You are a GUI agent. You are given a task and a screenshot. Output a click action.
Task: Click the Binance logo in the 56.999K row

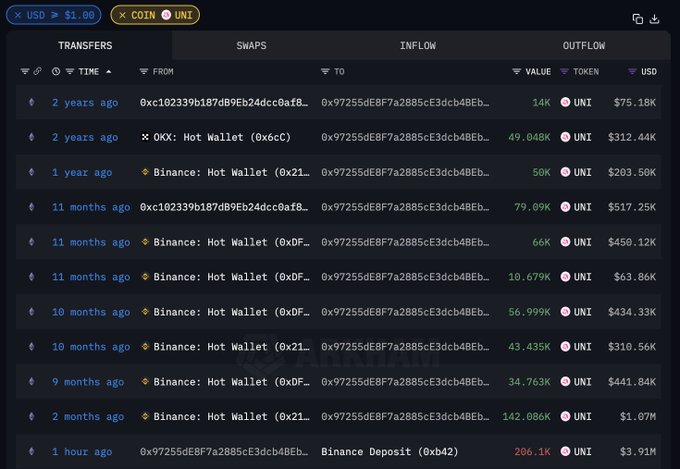[145, 312]
